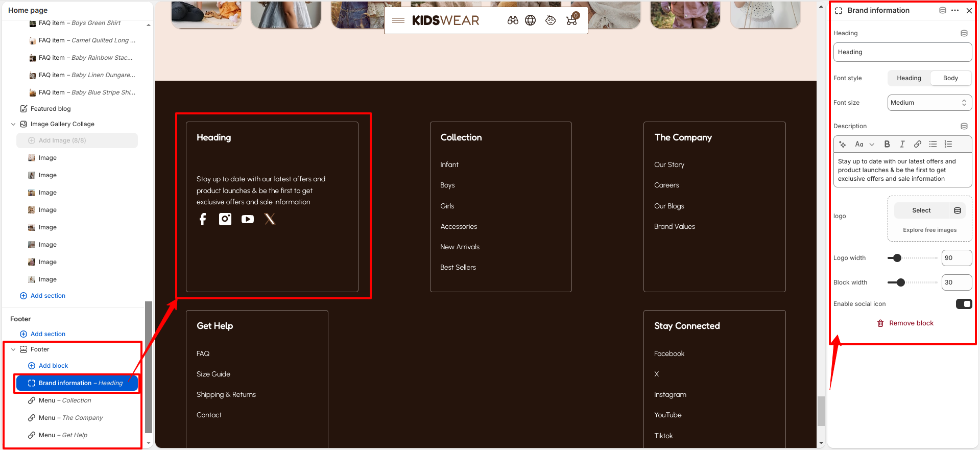Click Best Sellers link in Collection
The image size is (980, 450).
coord(458,267)
